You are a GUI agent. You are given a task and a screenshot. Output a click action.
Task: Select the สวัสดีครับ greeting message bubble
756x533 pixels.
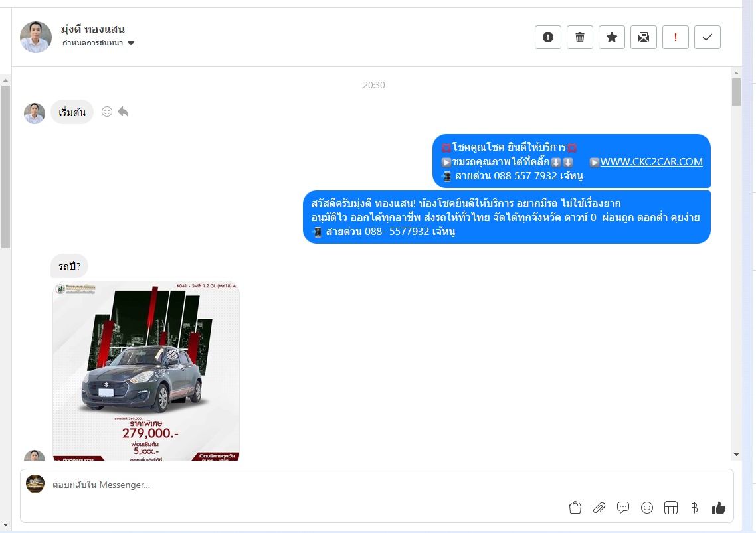507,217
